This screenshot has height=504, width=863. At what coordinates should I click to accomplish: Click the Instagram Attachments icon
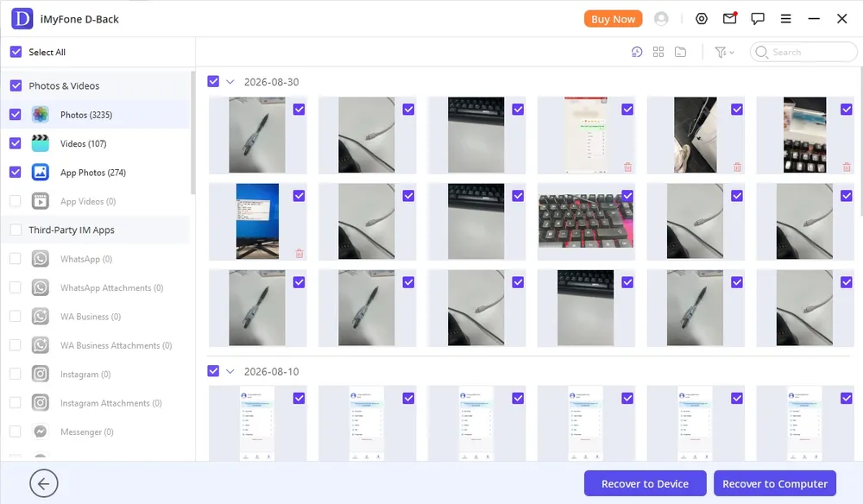click(x=41, y=403)
